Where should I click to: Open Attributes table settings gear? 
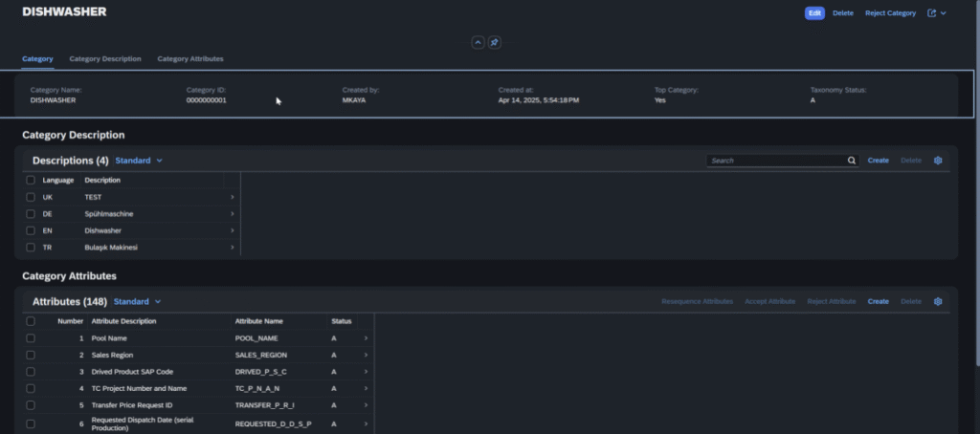click(938, 301)
